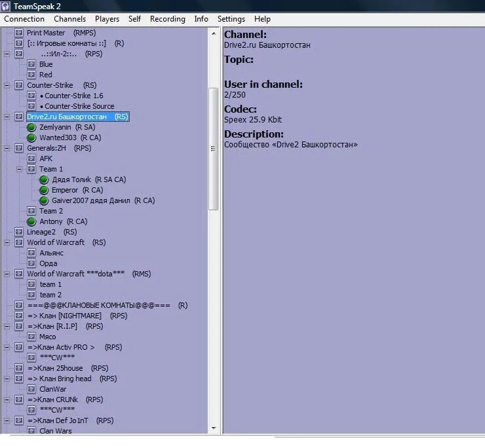This screenshot has height=448, width=485.
Task: Click the channel list scroll-down arrow
Action: [x=214, y=428]
